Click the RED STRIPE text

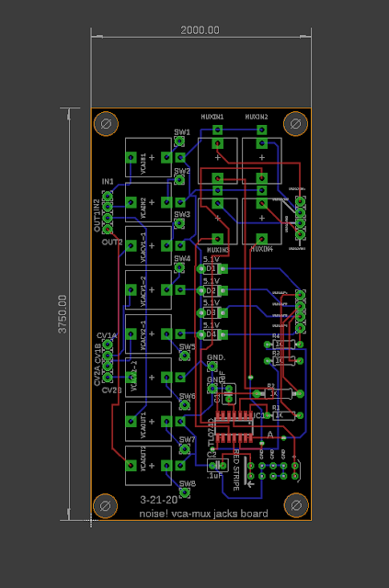click(235, 470)
